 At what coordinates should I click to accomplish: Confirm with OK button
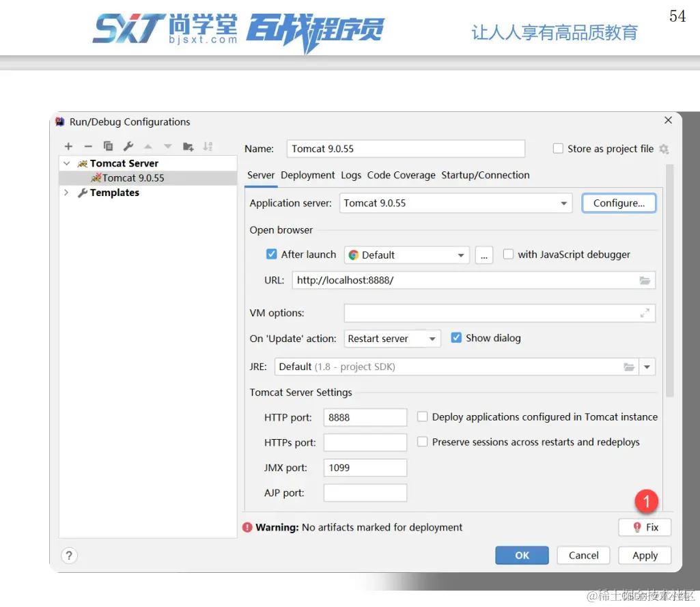[522, 555]
